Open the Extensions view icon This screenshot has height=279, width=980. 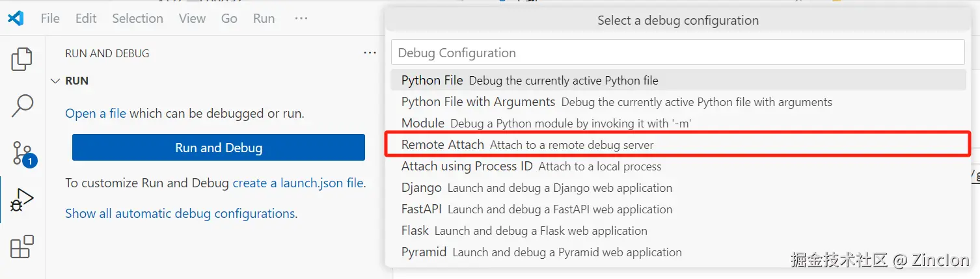click(22, 247)
